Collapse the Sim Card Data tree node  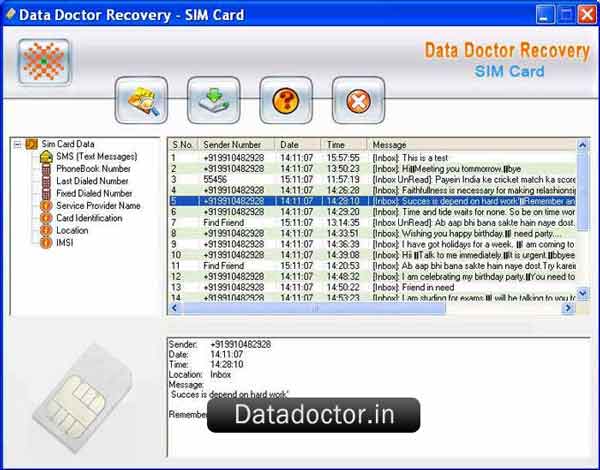pyautogui.click(x=17, y=144)
